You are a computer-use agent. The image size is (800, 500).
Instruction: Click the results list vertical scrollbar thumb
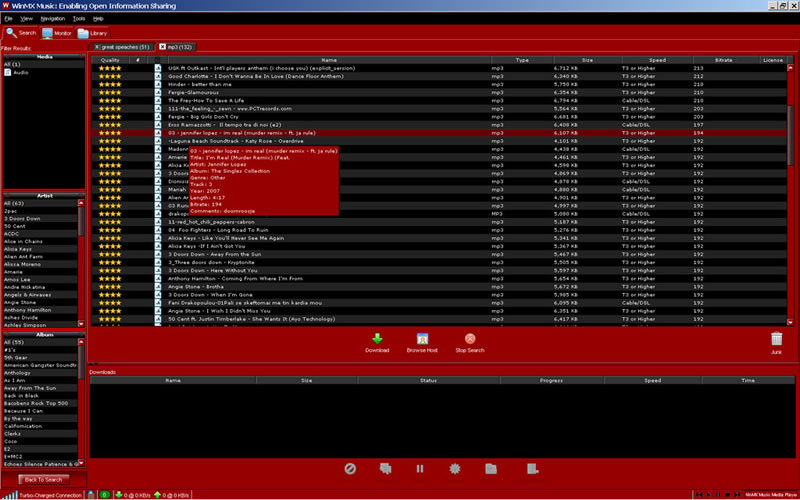pos(791,135)
